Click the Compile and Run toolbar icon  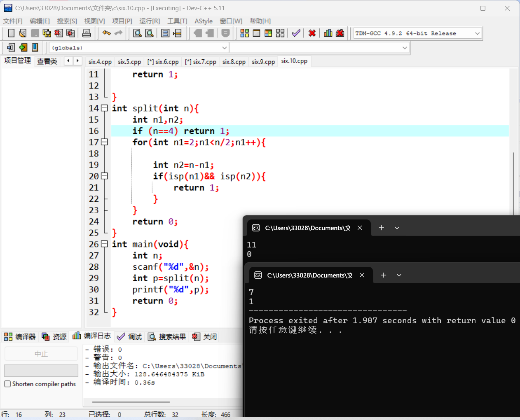click(268, 33)
